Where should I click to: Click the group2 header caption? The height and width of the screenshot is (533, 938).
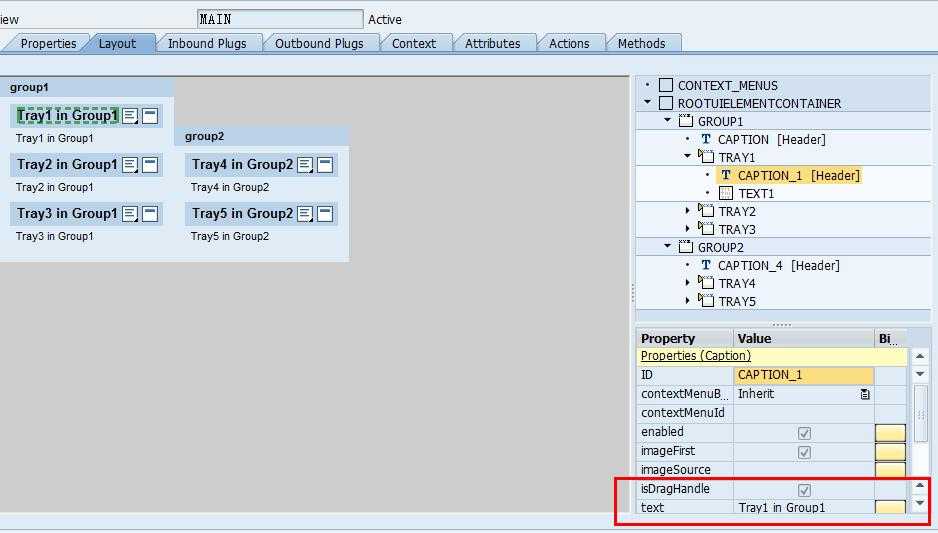[204, 136]
